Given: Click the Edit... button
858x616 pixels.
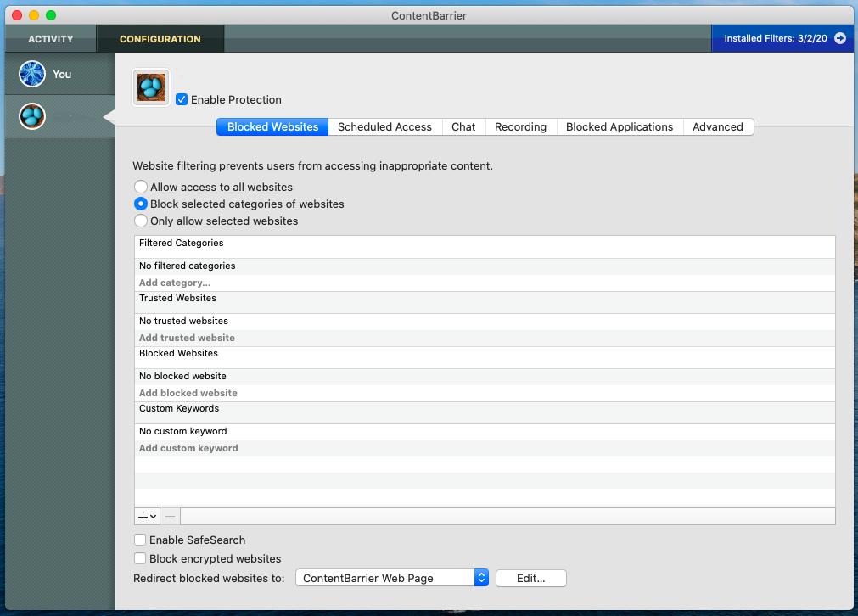Looking at the screenshot, I should point(530,578).
